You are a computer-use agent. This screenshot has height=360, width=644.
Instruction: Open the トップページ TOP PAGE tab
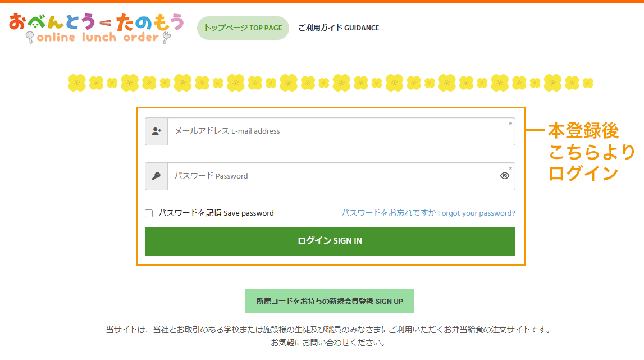[243, 28]
